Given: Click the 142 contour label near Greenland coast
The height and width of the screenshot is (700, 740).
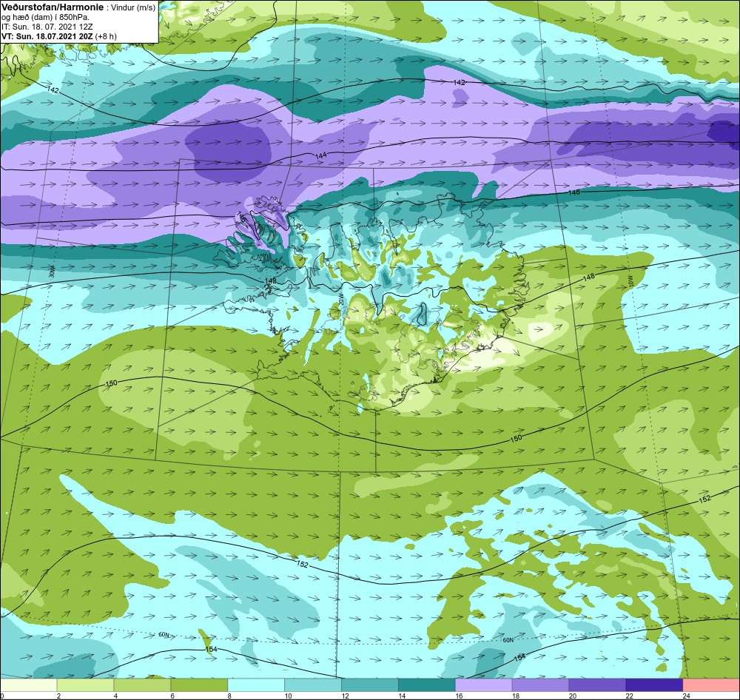Looking at the screenshot, I should pos(53,90).
